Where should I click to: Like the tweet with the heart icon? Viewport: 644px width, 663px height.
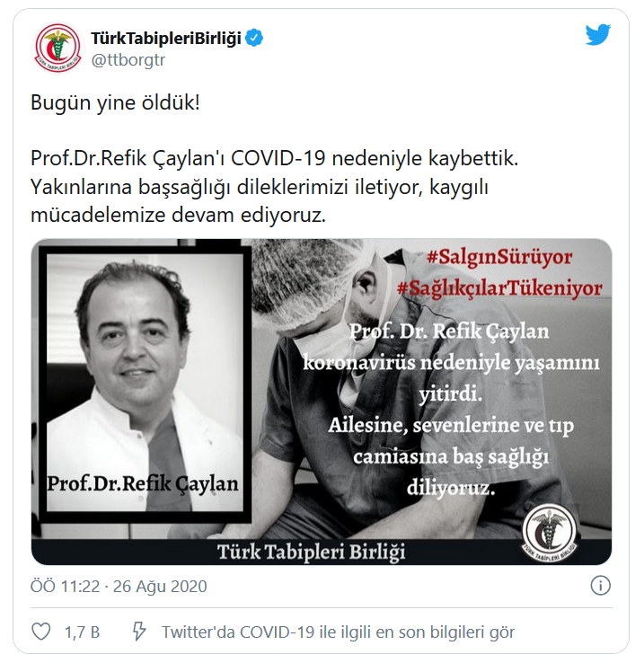click(x=41, y=632)
